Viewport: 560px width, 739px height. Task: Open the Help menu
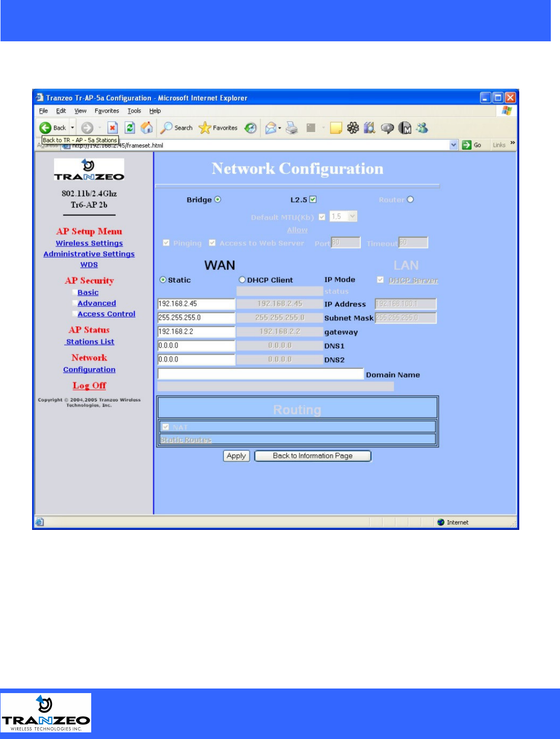(155, 111)
